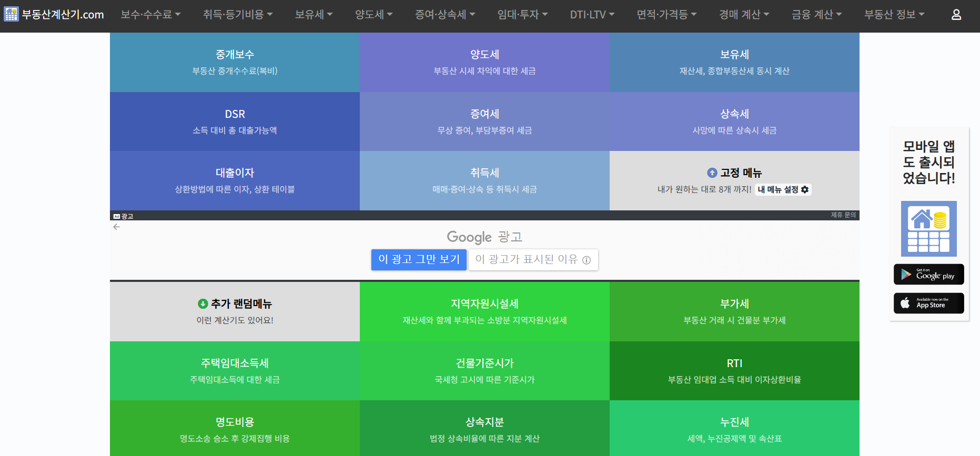Open the 양도세 navigation dropdown
980x456 pixels.
(x=373, y=15)
